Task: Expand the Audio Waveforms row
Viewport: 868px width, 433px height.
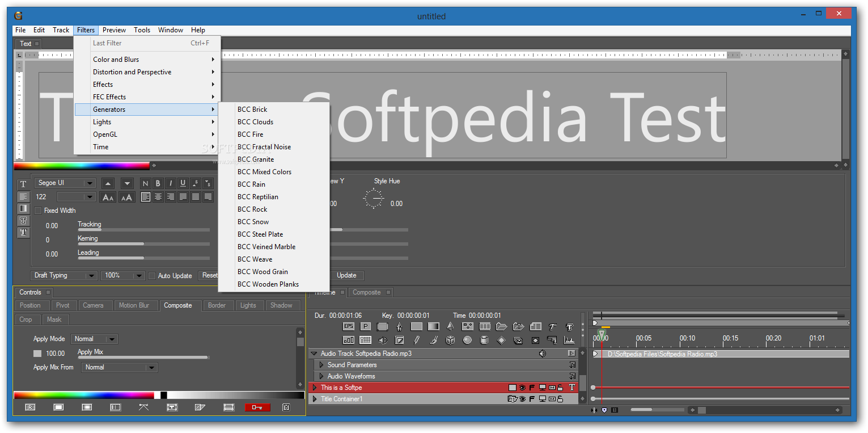Action: [321, 376]
